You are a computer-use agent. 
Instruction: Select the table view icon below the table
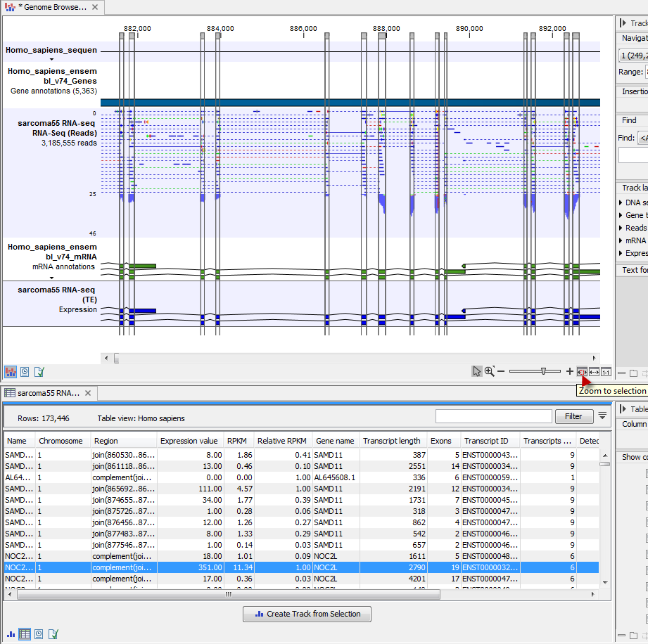coord(25,633)
